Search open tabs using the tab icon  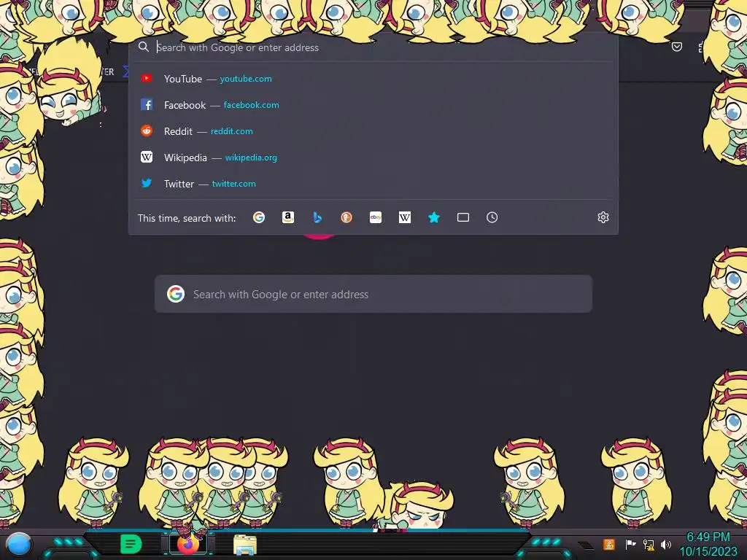[x=463, y=217]
